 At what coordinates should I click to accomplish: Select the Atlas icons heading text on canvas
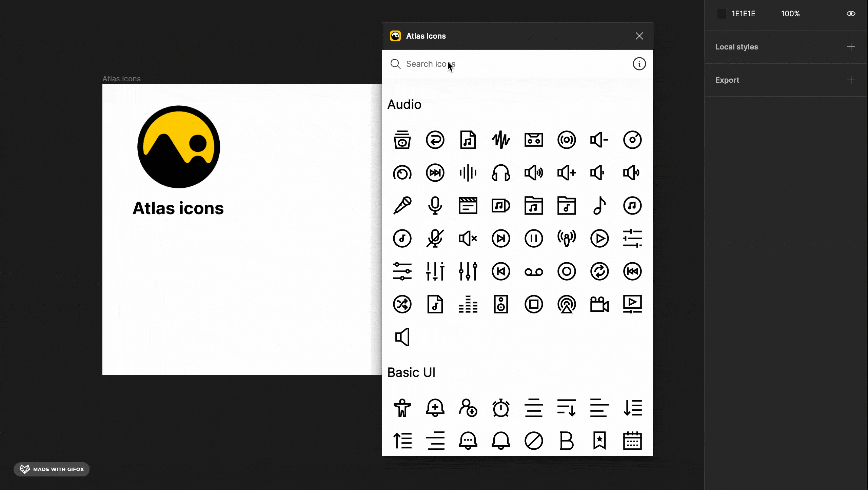pyautogui.click(x=178, y=208)
